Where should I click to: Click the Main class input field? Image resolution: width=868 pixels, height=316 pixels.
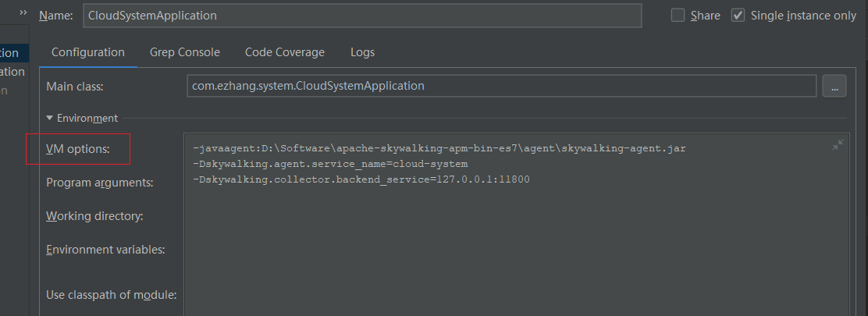[502, 86]
